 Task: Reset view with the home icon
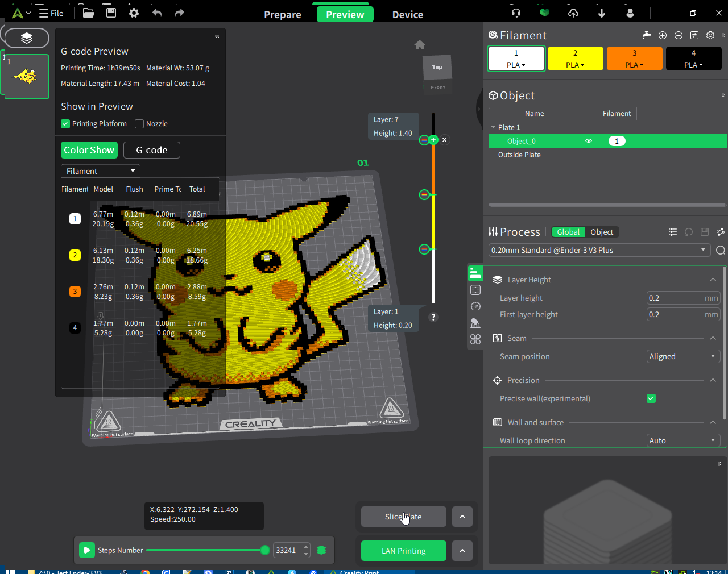[x=420, y=45]
